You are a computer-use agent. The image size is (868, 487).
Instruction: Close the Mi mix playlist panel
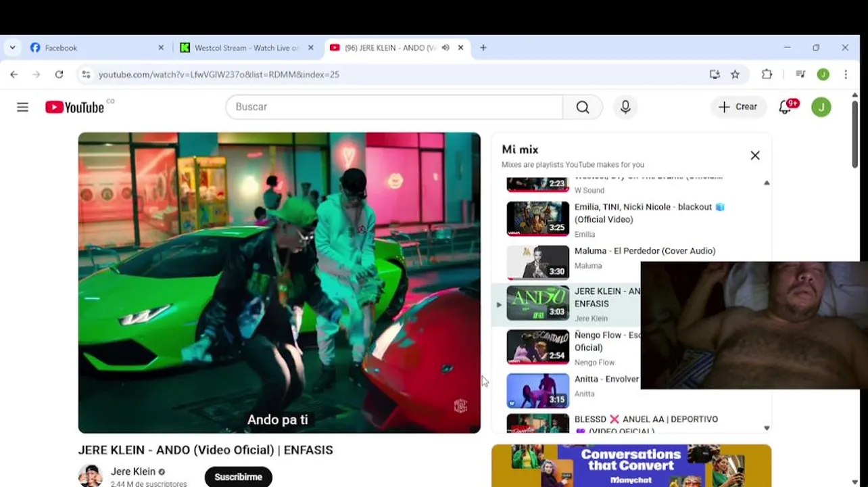point(755,156)
